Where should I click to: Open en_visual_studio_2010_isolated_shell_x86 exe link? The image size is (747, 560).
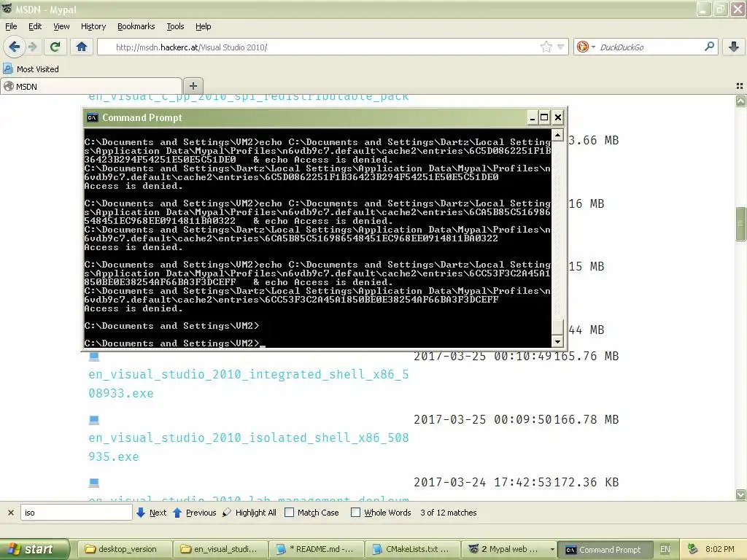click(x=248, y=447)
